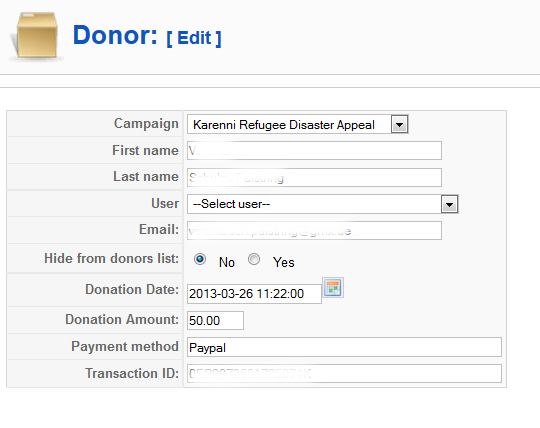This screenshot has height=428, width=540.
Task: Click the Last name text field
Action: point(314,177)
